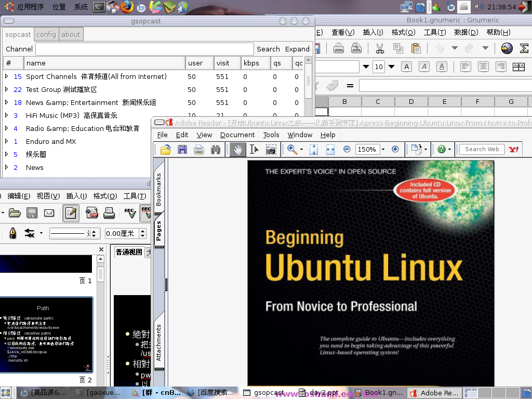Switch to [gaoxue… taskbar window
Viewport: 532px width, 399px height.
click(98, 393)
